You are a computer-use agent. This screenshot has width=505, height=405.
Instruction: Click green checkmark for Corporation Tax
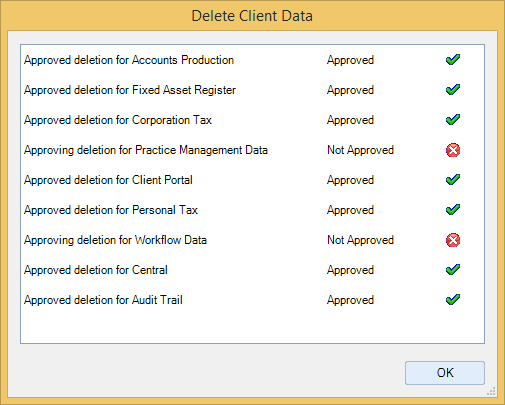tap(453, 120)
